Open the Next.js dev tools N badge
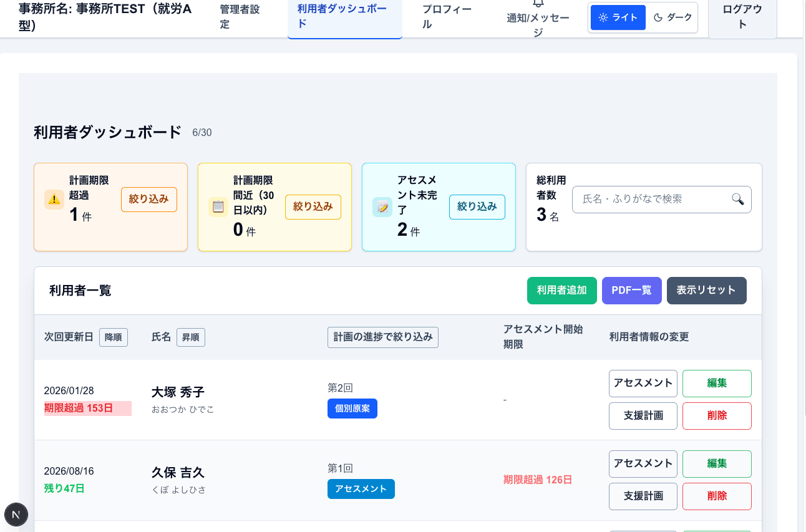 [16, 515]
